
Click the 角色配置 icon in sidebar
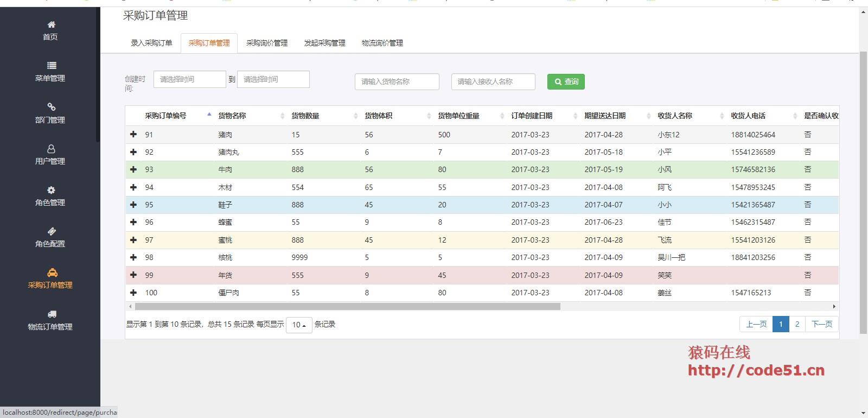51,231
